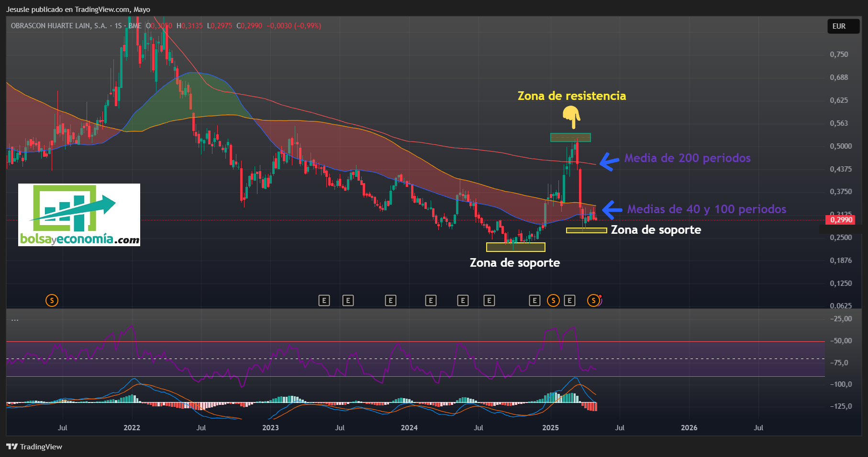Screen dimensions: 868x457
Task: Click the BME exchange label
Action: pyautogui.click(x=135, y=26)
